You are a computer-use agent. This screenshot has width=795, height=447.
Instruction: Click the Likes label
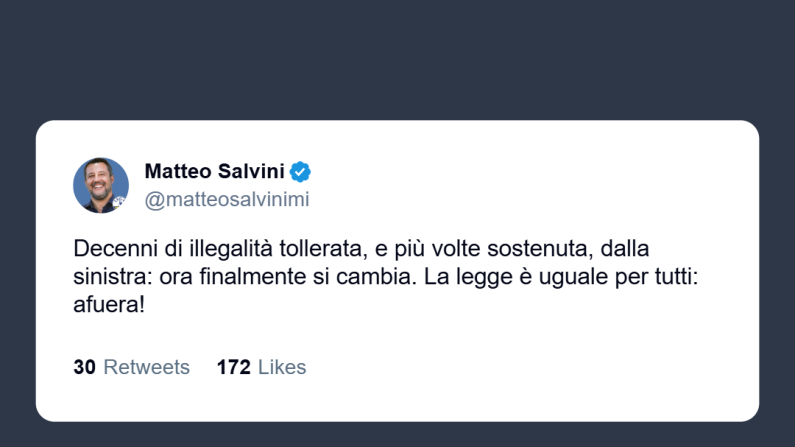[x=282, y=367]
